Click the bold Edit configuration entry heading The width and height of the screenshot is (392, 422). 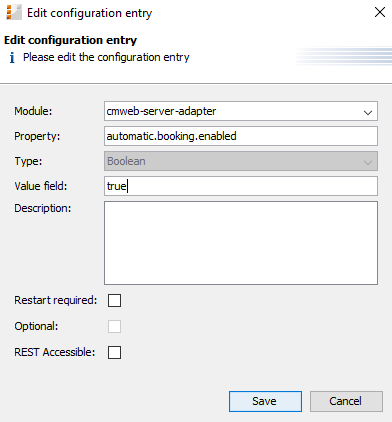click(70, 40)
